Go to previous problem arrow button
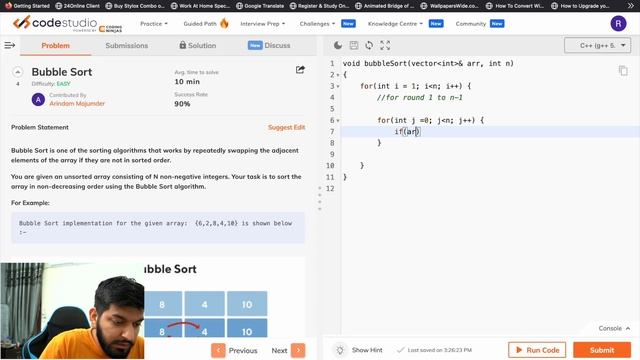Screen dimensions: 640x360 218,350
